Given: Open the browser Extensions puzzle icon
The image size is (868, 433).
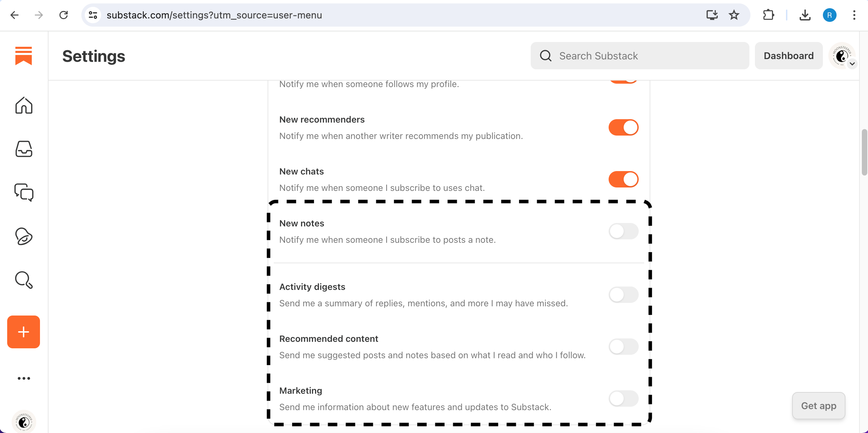Looking at the screenshot, I should (768, 15).
